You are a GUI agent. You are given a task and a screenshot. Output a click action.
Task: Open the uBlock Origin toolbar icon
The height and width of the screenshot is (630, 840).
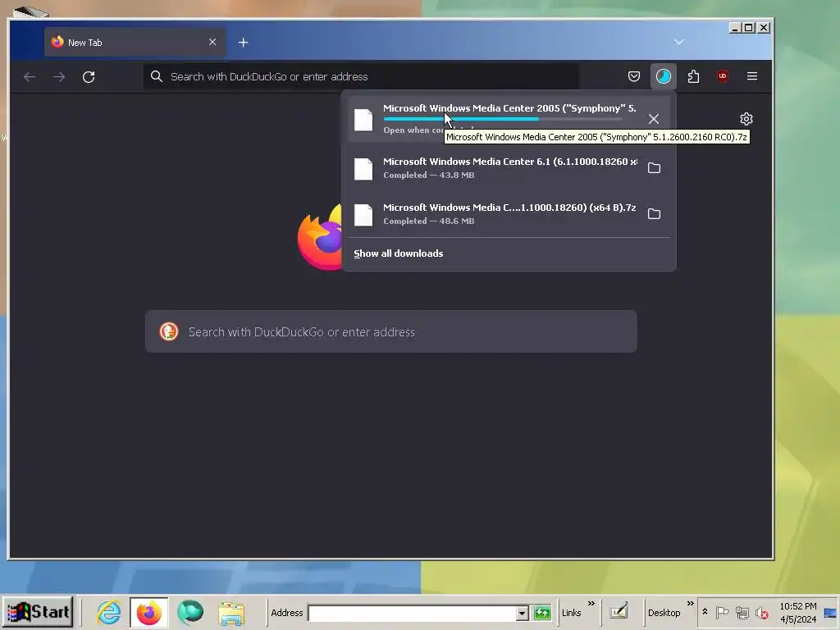pos(722,76)
